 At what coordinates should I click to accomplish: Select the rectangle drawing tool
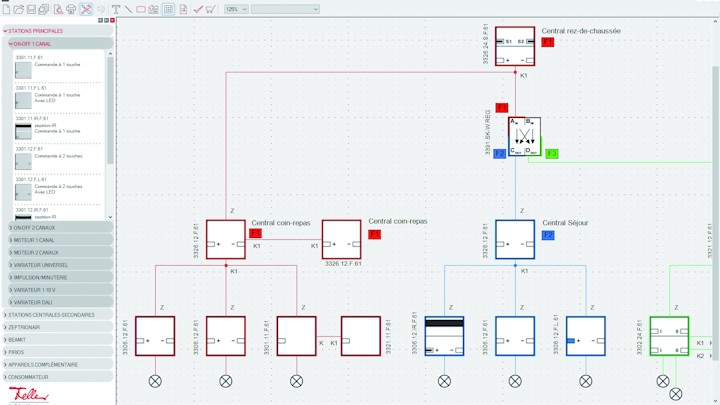click(141, 9)
